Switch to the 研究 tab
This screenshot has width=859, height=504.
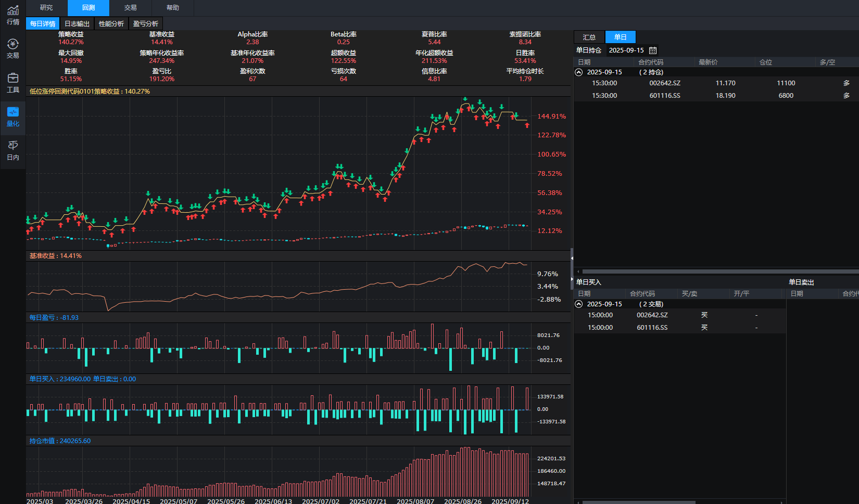pos(46,8)
